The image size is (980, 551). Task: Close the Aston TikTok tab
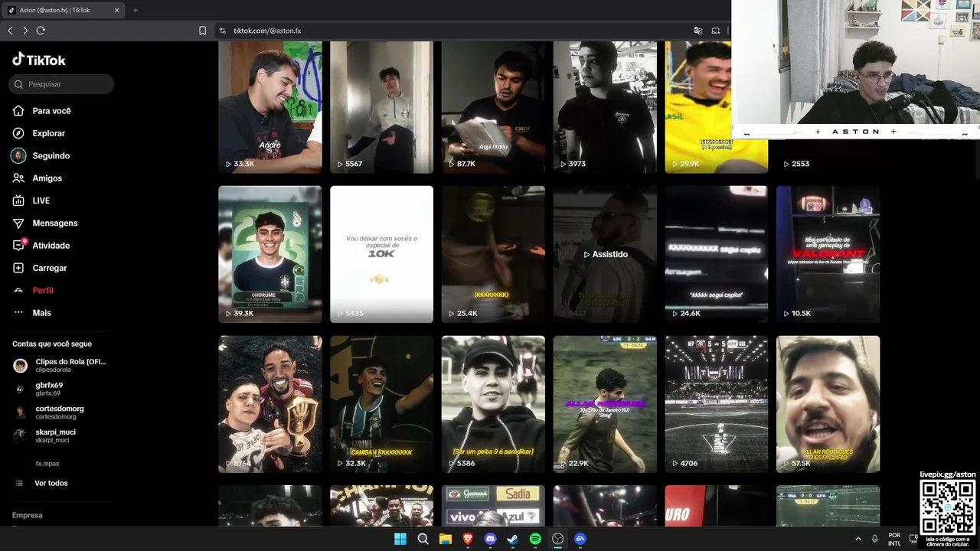click(x=116, y=10)
